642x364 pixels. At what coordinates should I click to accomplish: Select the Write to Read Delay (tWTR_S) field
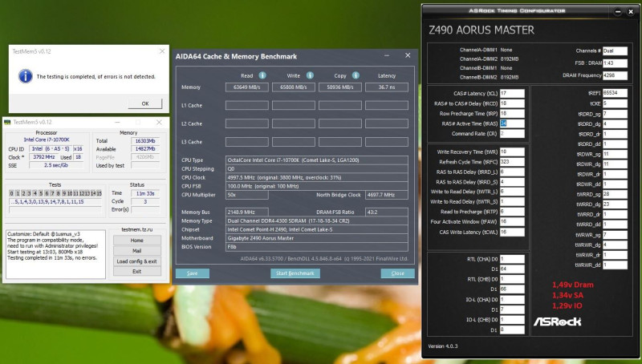pos(512,201)
